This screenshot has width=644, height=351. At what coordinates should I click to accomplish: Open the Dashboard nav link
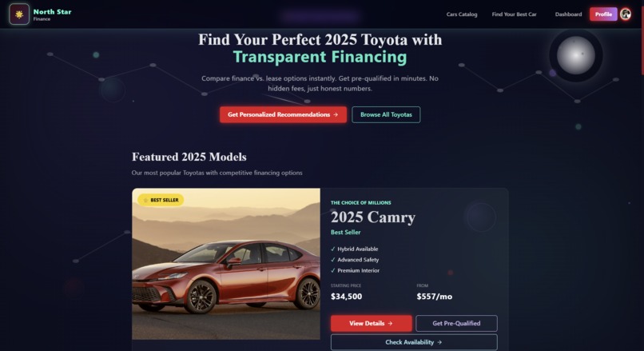pyautogui.click(x=568, y=14)
